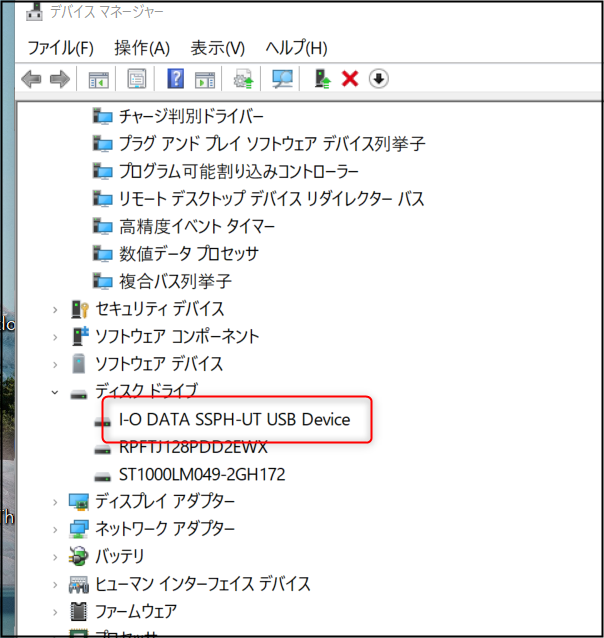Click the ソフトウェア コンポーネント icon

pos(80,336)
